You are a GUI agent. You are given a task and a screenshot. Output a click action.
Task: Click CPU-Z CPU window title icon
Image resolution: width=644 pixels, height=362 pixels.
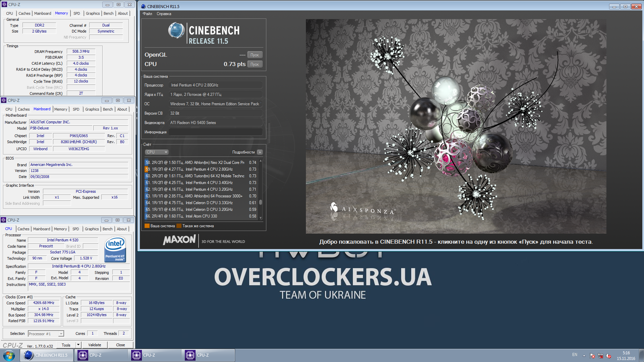point(3,220)
